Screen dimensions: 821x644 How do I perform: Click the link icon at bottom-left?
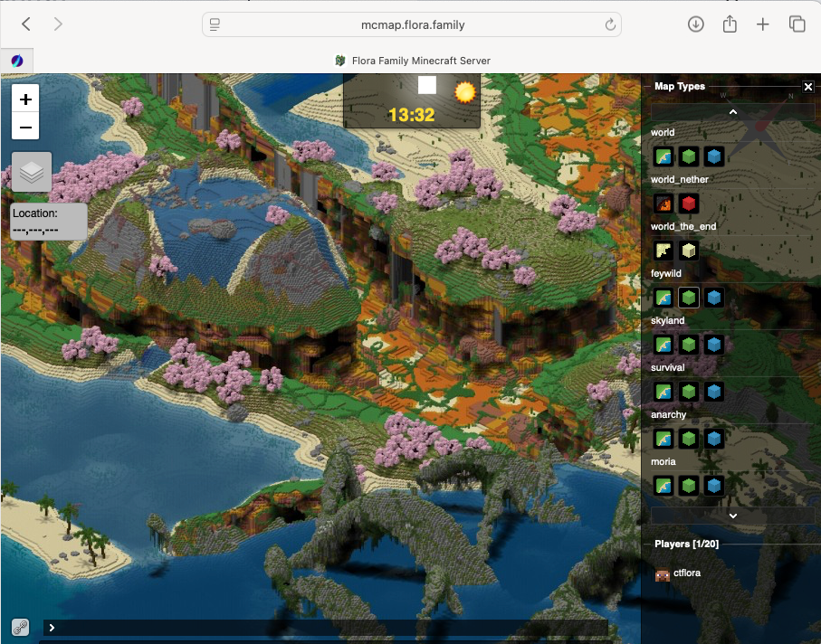(20, 627)
